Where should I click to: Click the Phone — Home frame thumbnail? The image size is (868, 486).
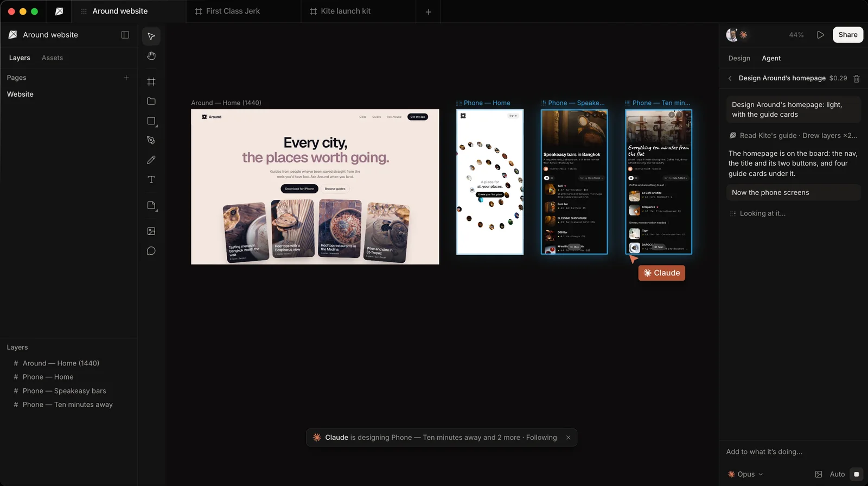(x=490, y=182)
